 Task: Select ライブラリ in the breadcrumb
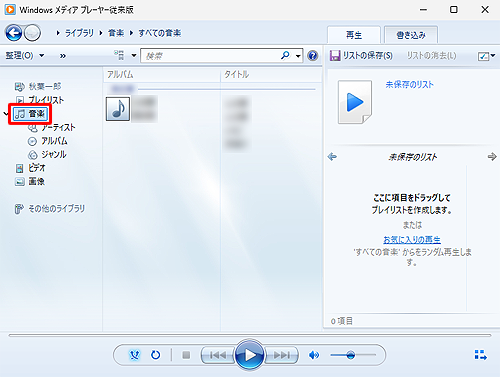[x=79, y=33]
